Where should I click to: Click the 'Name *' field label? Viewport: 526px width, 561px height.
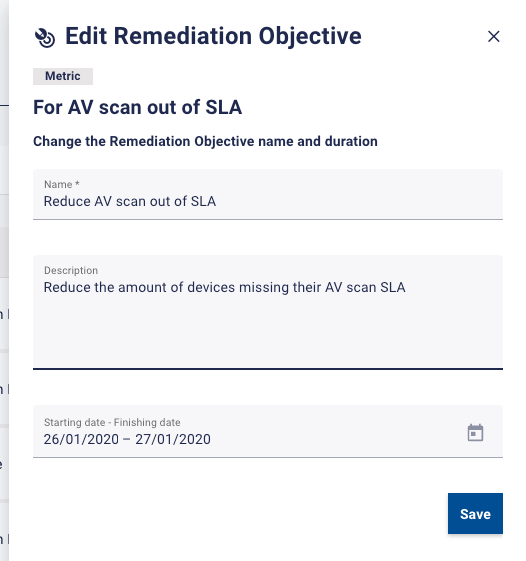pos(62,184)
